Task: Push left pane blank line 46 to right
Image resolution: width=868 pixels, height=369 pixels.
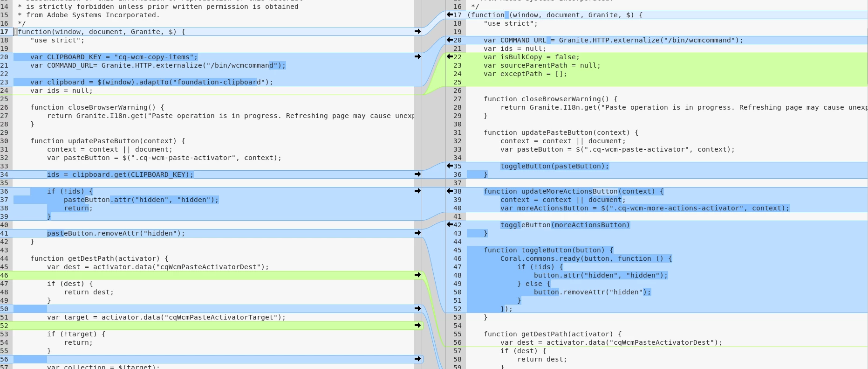Action: tap(417, 275)
